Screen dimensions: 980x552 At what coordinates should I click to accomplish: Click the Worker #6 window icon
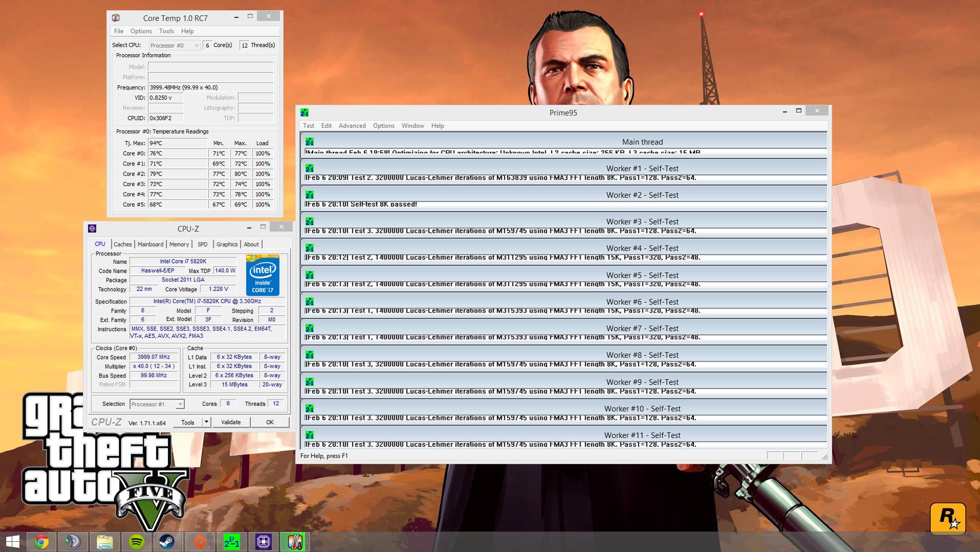click(x=309, y=302)
